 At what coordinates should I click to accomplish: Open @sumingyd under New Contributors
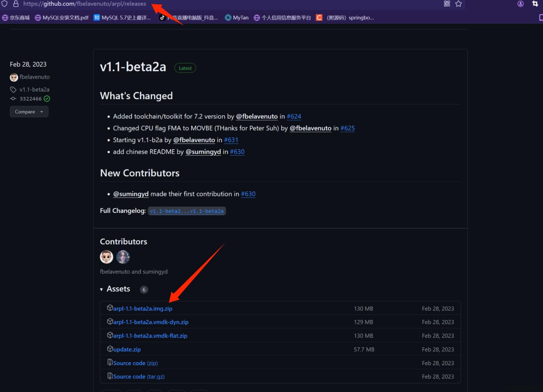tap(131, 194)
